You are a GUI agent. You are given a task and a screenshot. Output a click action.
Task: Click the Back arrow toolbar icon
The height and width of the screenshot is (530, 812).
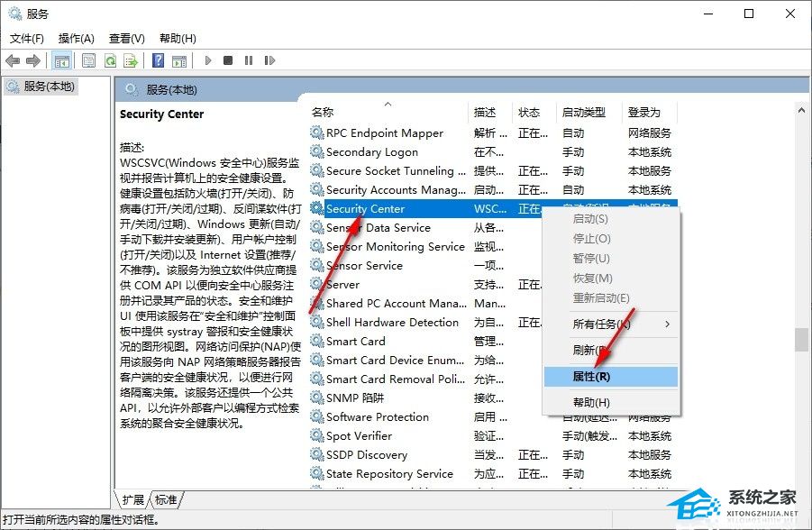(13, 60)
